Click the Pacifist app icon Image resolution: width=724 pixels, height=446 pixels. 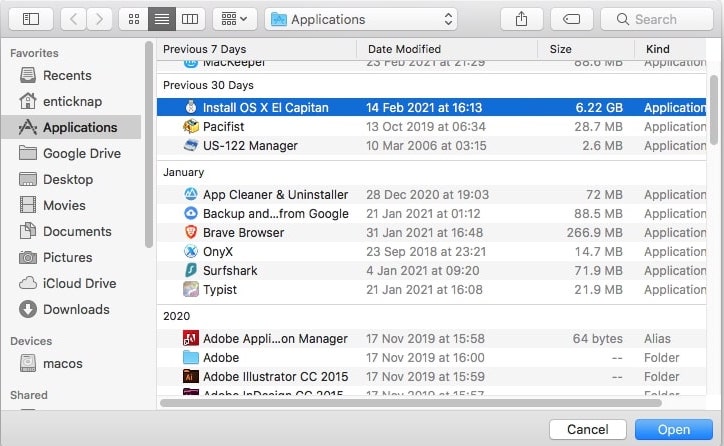point(191,126)
